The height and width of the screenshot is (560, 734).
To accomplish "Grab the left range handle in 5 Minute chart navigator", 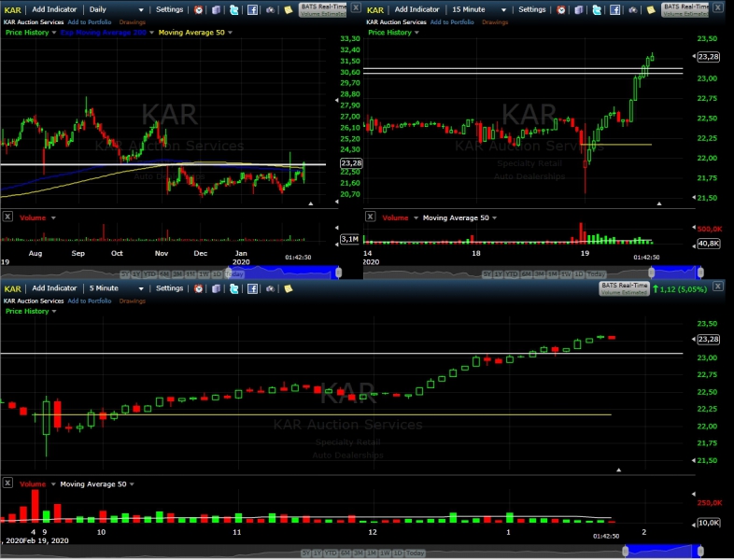I will [x=626, y=551].
